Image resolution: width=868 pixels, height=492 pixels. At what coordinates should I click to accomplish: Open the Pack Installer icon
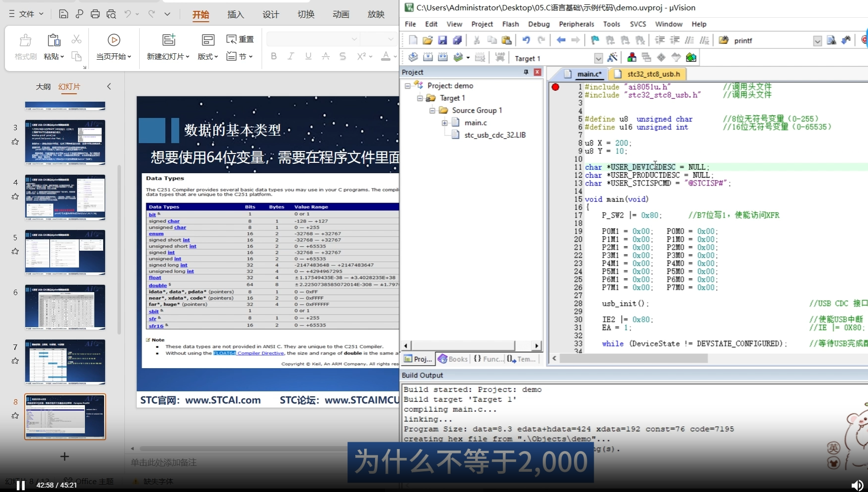coord(691,58)
